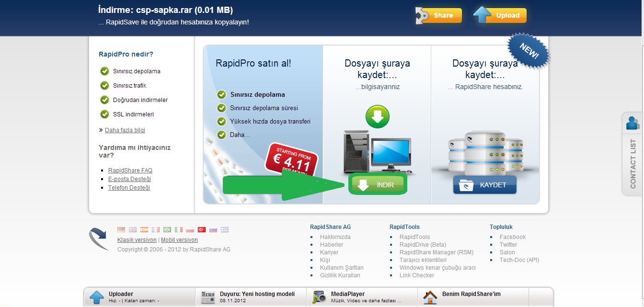Click the contact person icon on side tab
Image resolution: width=644 pixels, height=307 pixels.
[633, 123]
